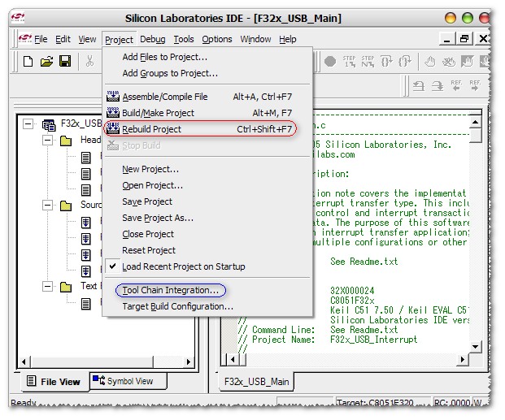Viewport: 505px width, 420px height.
Task: Click the Open File folder icon
Action: (46, 61)
